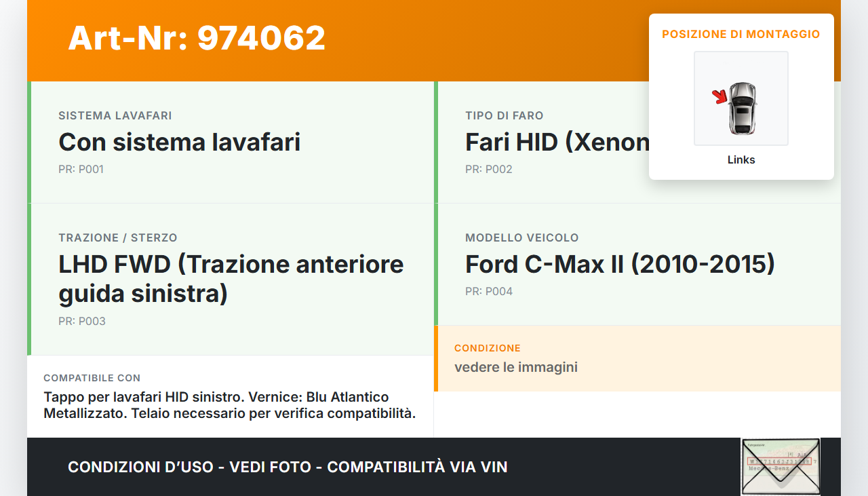Click the code PR: P002
The height and width of the screenshot is (496, 868).
pos(489,170)
